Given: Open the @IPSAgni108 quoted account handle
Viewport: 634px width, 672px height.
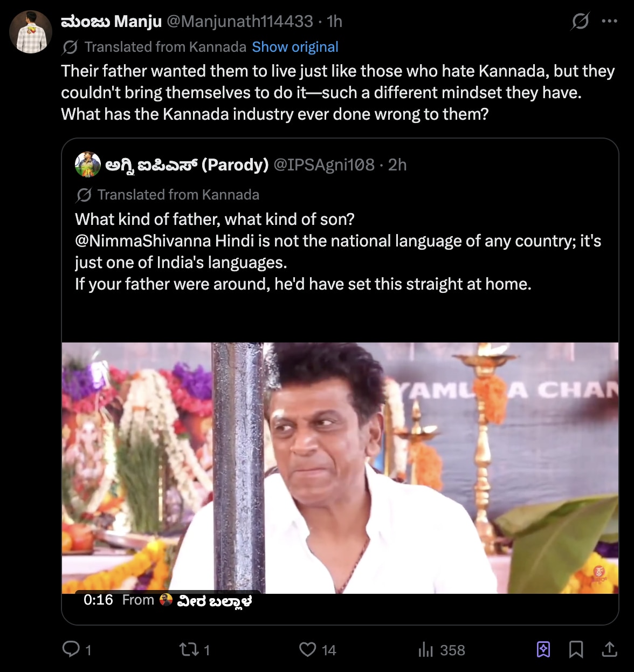Looking at the screenshot, I should click(x=324, y=164).
